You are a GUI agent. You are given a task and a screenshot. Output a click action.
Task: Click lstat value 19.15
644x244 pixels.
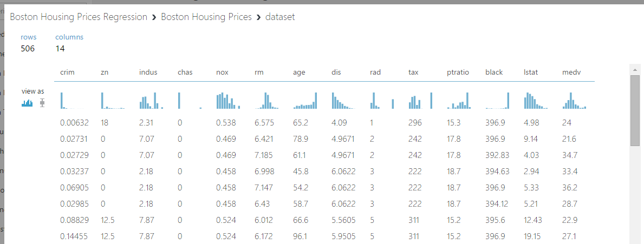(533, 236)
